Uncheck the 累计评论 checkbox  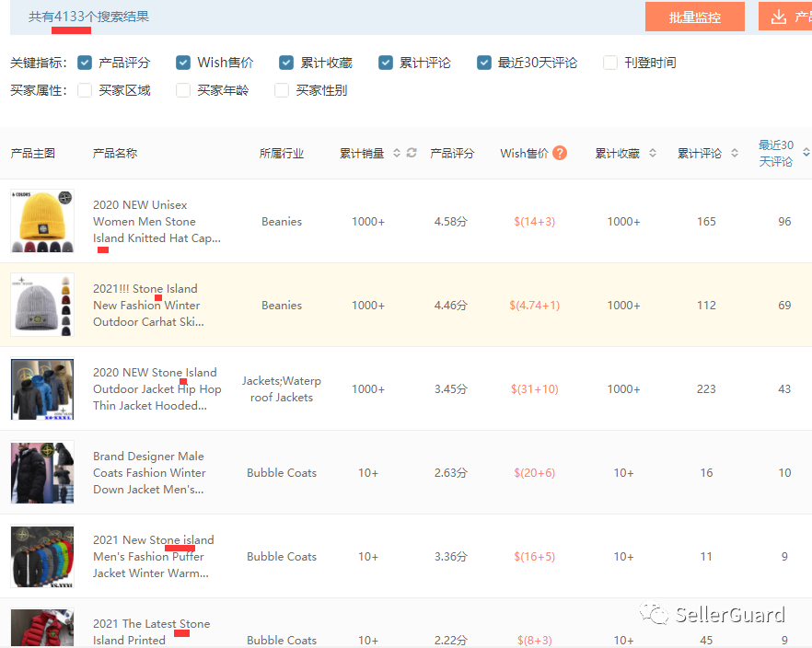tap(385, 63)
